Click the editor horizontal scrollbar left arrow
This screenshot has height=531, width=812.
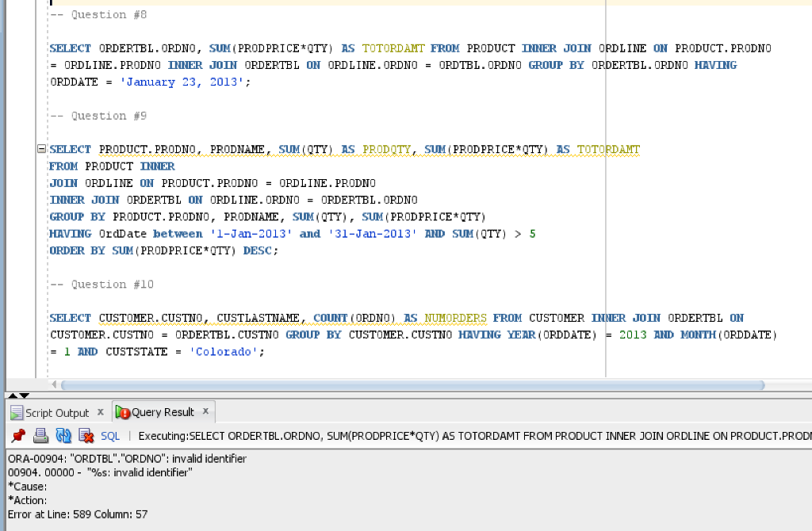click(54, 384)
